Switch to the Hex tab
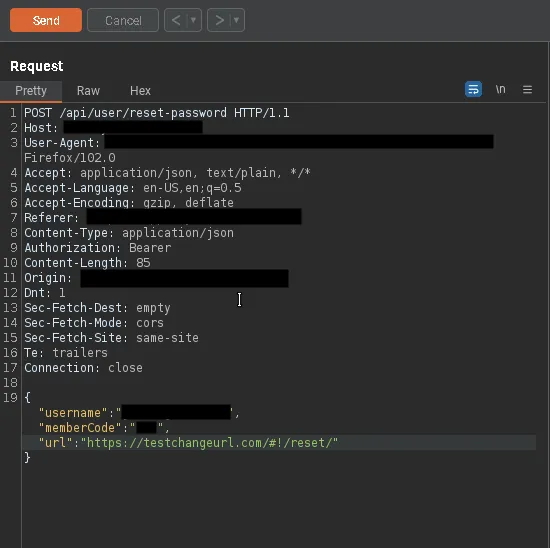 coord(140,91)
